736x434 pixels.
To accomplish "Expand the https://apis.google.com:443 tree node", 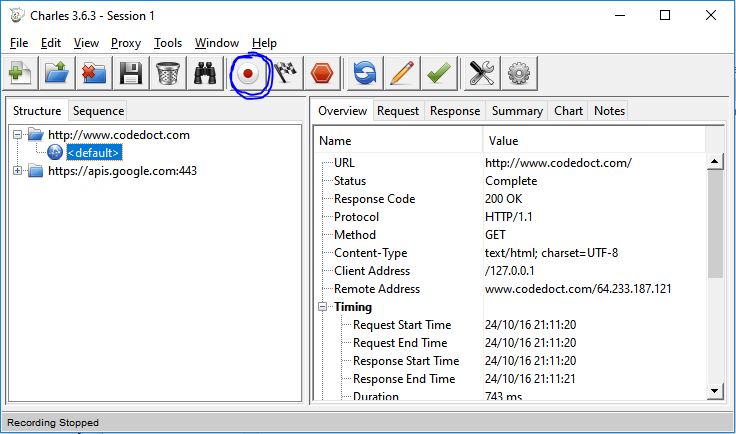I will 17,170.
